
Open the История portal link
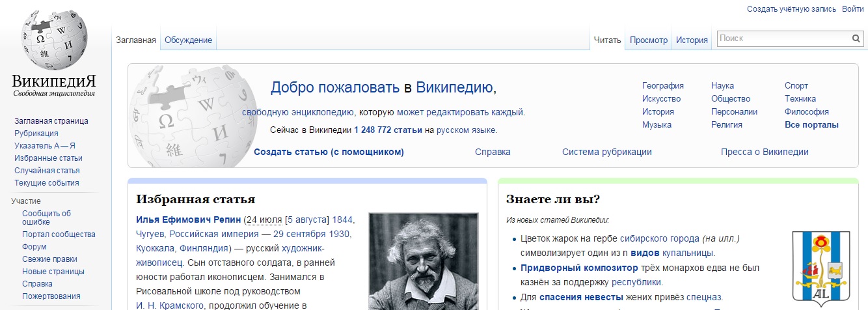658,112
